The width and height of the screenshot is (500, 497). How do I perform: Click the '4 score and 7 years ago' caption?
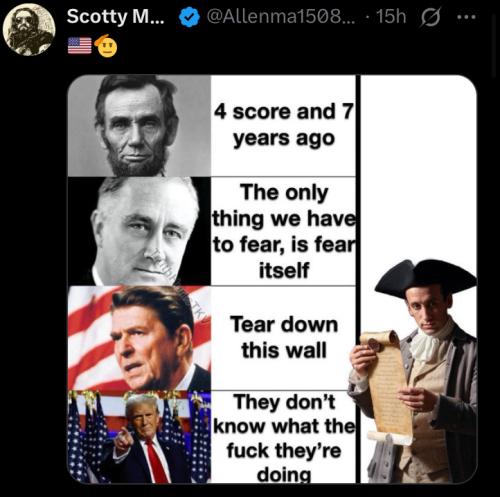coord(283,126)
